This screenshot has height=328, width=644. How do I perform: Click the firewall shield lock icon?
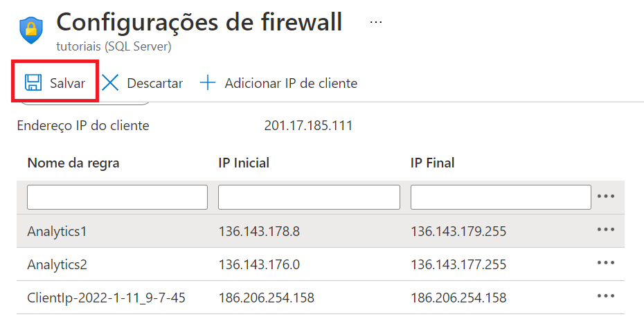click(x=31, y=30)
